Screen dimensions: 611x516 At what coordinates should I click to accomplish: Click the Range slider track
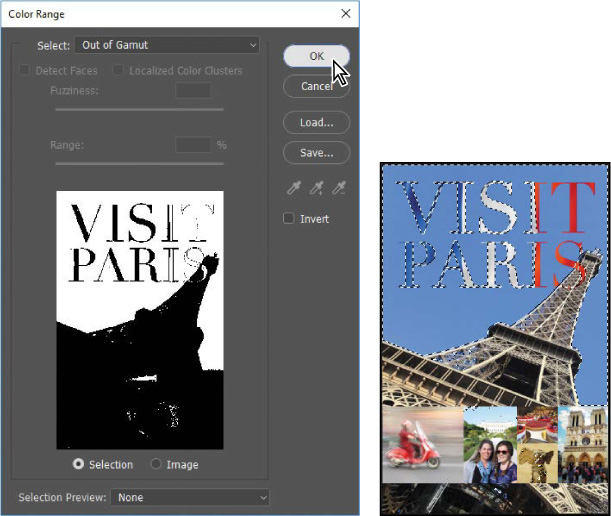tap(140, 164)
